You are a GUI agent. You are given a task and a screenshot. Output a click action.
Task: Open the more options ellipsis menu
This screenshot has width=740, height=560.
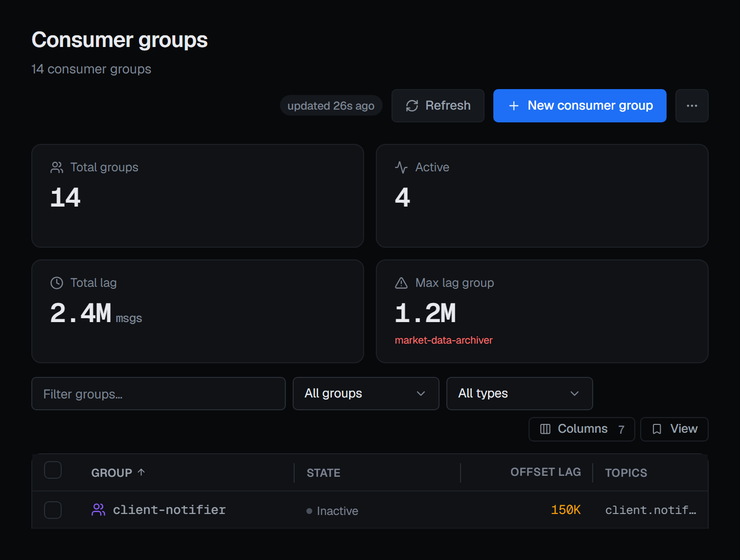(692, 106)
